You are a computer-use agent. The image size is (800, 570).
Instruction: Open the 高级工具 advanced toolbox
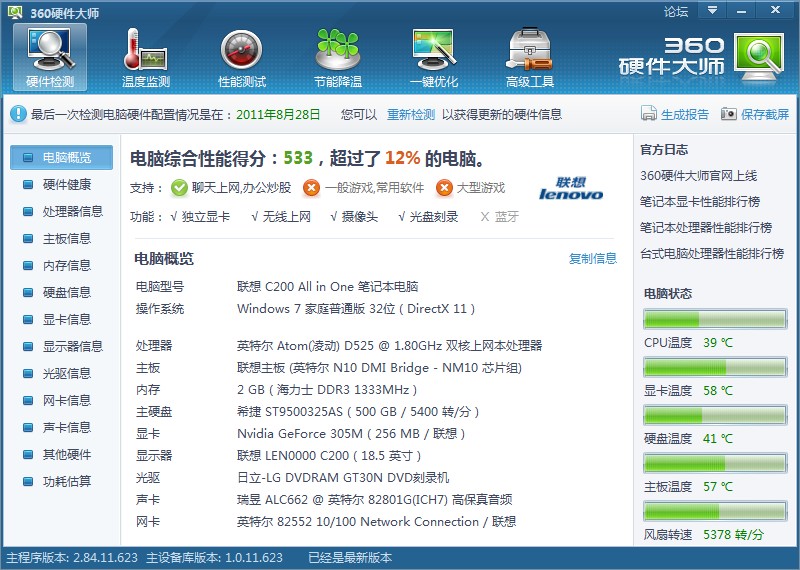[530, 57]
